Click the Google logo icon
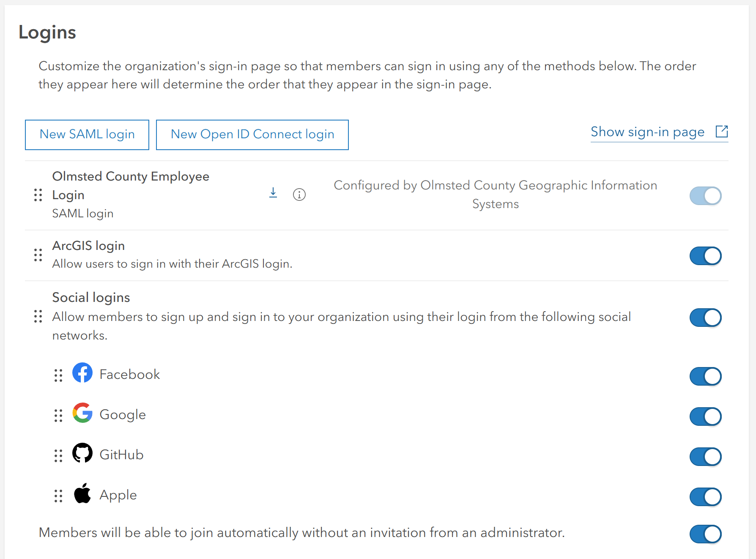This screenshot has width=756, height=559. (82, 413)
